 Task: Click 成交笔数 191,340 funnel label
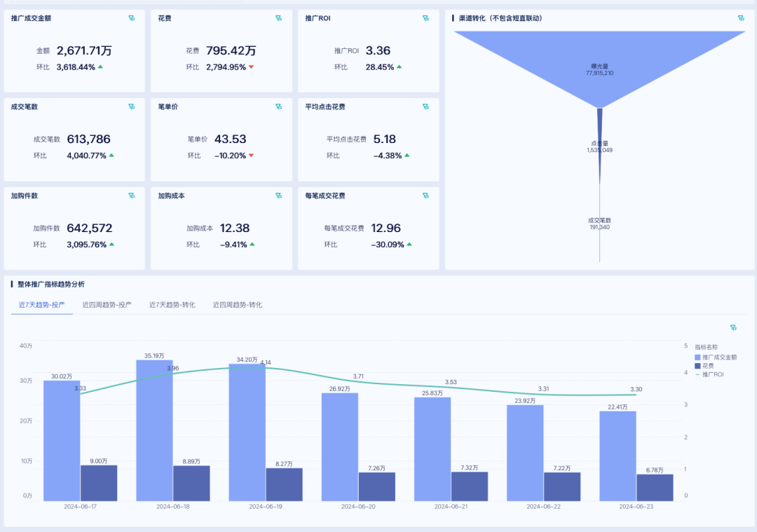(599, 224)
